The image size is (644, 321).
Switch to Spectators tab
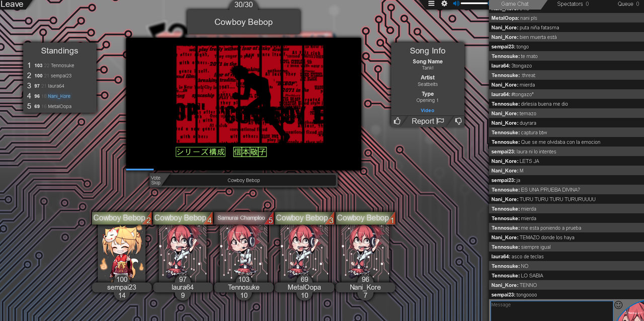coord(573,4)
